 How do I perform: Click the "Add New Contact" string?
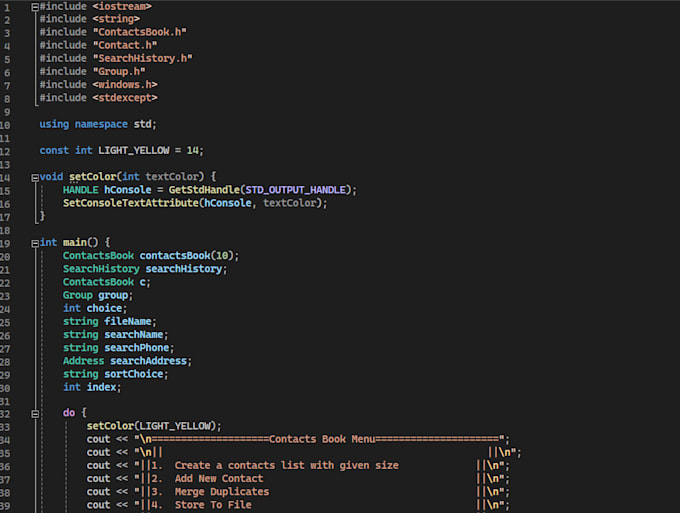[219, 479]
